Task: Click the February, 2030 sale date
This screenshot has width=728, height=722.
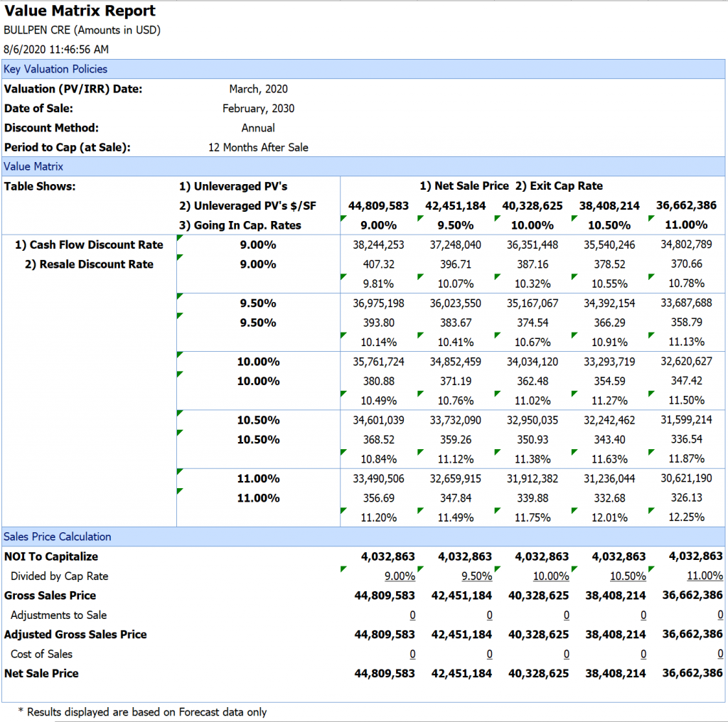Action: point(258,109)
